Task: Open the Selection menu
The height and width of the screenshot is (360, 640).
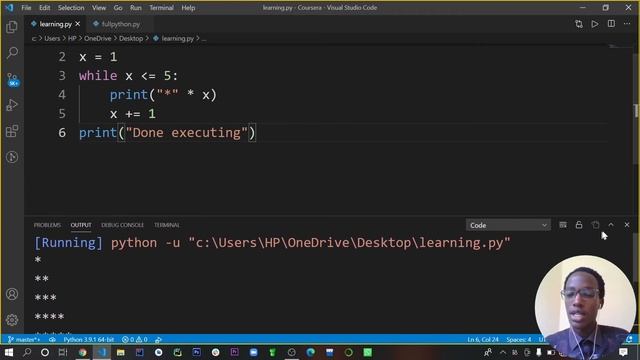Action: click(x=71, y=8)
